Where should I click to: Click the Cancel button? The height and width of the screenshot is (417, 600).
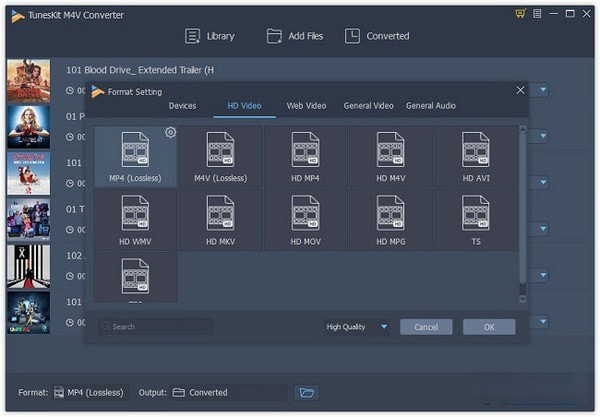click(426, 327)
